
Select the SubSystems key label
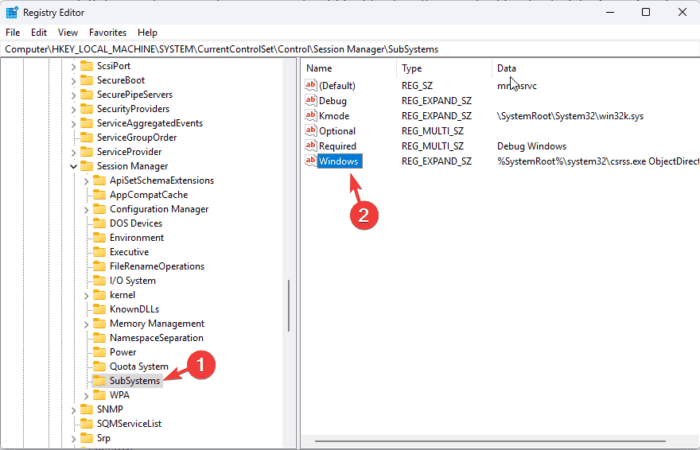(x=135, y=381)
